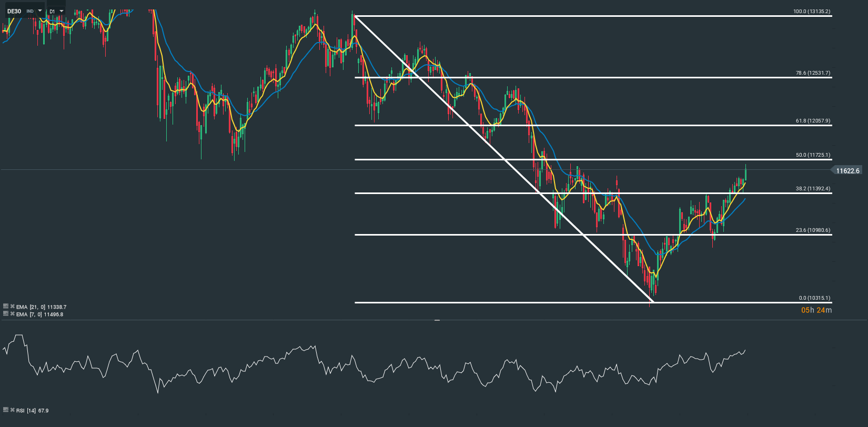Screen dimensions: 868x427
Task: Open the DE30 symbol dropdown arrow
Action: (40, 11)
